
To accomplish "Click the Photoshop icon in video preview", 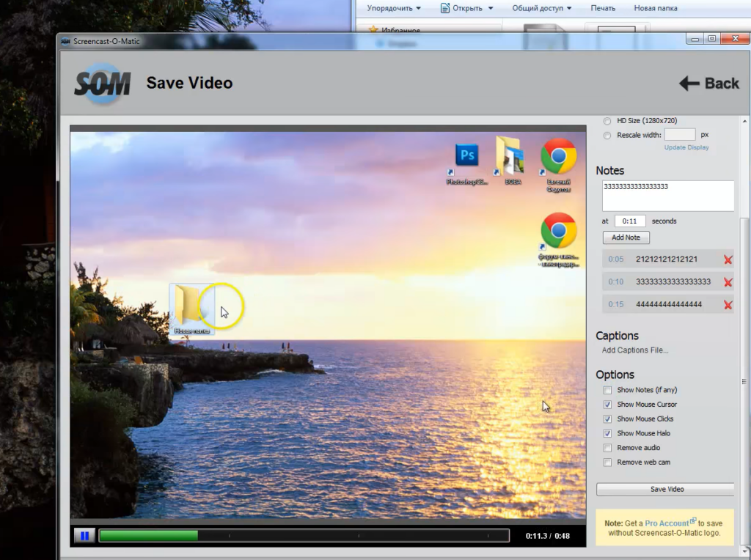I will (466, 155).
